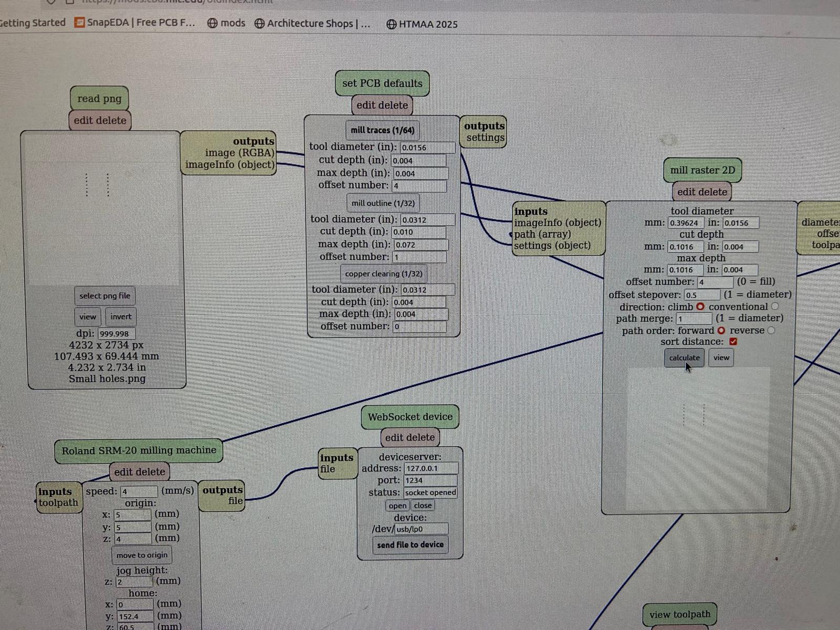Click the HTMAA 2025 bookmark globe icon
This screenshot has height=630, width=840.
tap(391, 24)
